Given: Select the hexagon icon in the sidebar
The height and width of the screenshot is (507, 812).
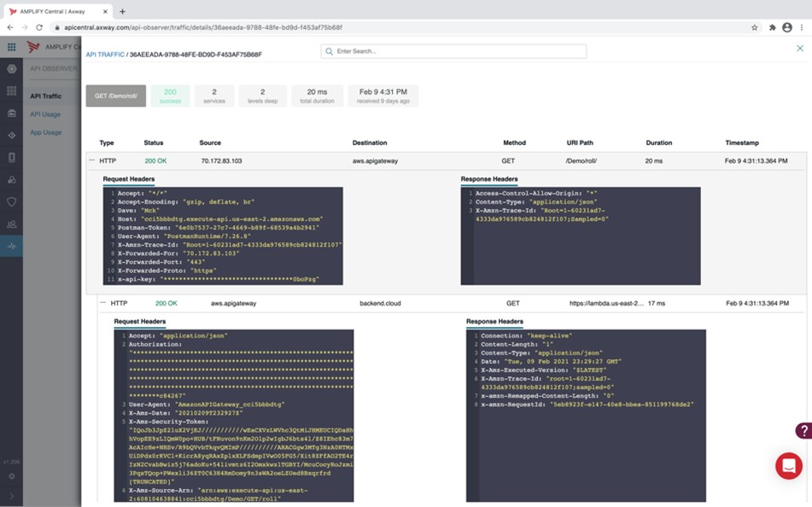Looking at the screenshot, I should click(x=11, y=69).
